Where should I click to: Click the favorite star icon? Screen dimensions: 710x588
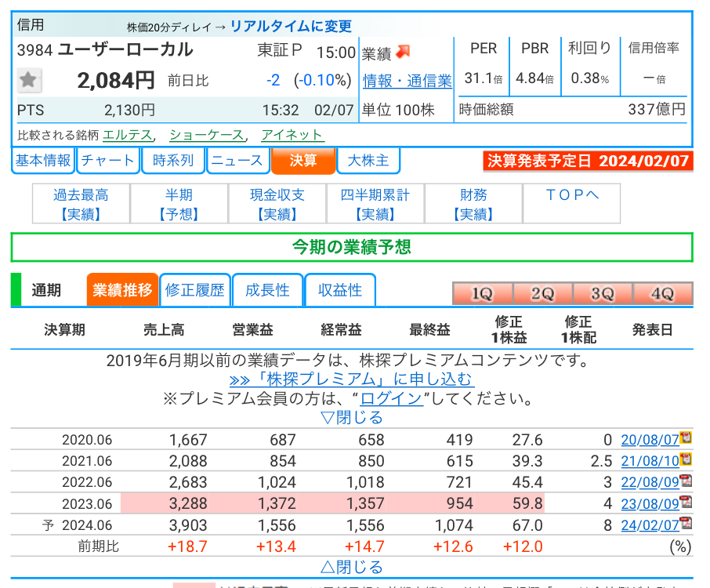(x=29, y=80)
